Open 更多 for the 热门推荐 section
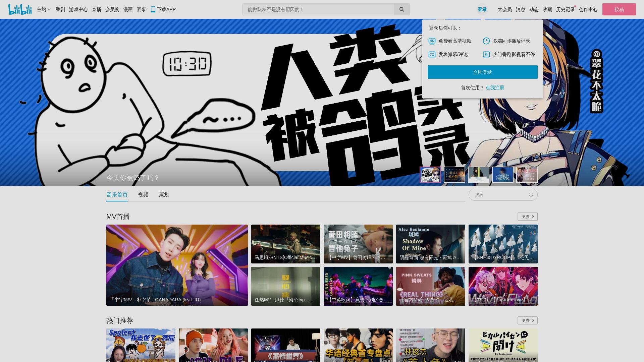The image size is (644, 362). click(x=527, y=320)
